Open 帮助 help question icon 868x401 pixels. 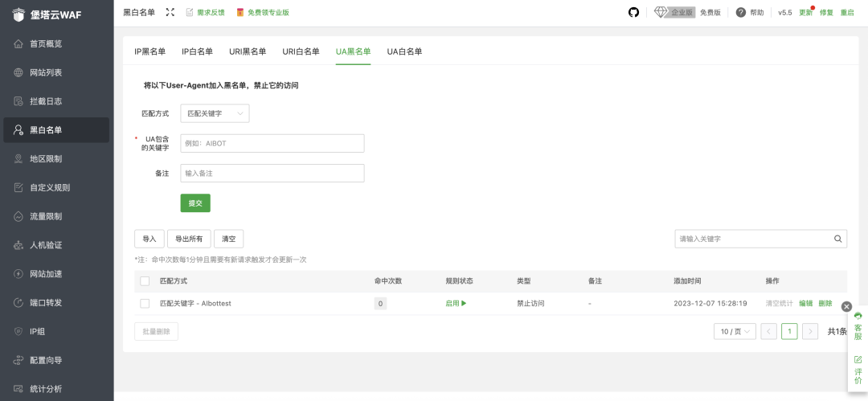tap(741, 12)
